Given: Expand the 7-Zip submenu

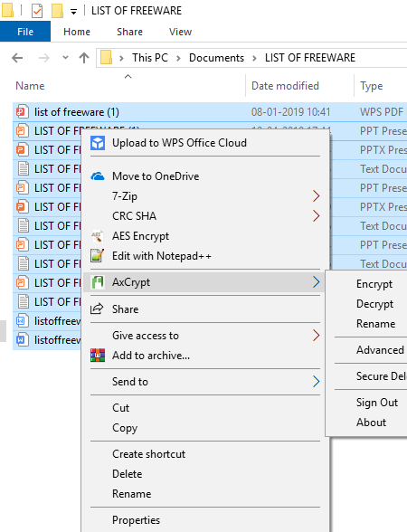Looking at the screenshot, I should [317, 196].
